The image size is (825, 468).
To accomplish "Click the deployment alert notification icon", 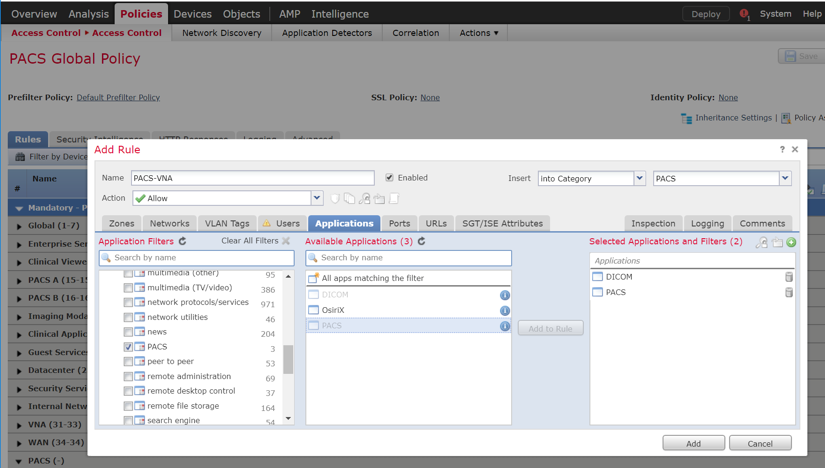I will [744, 14].
